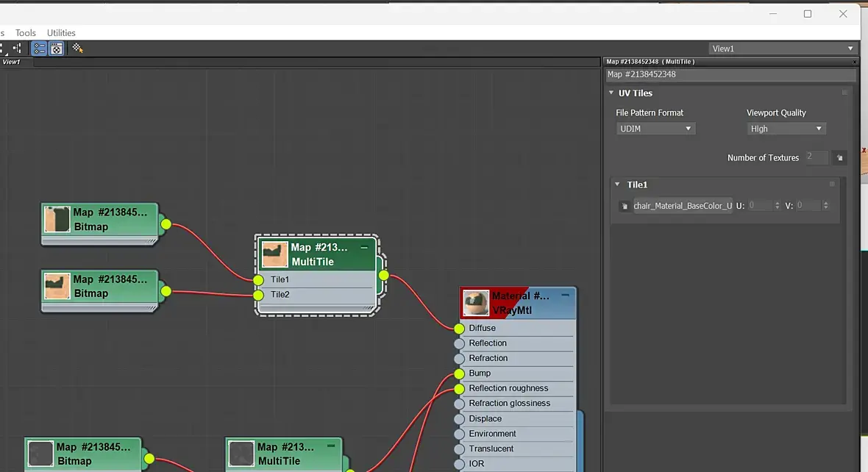The height and width of the screenshot is (472, 868).
Task: Click the Number of Textures value field
Action: point(817,157)
